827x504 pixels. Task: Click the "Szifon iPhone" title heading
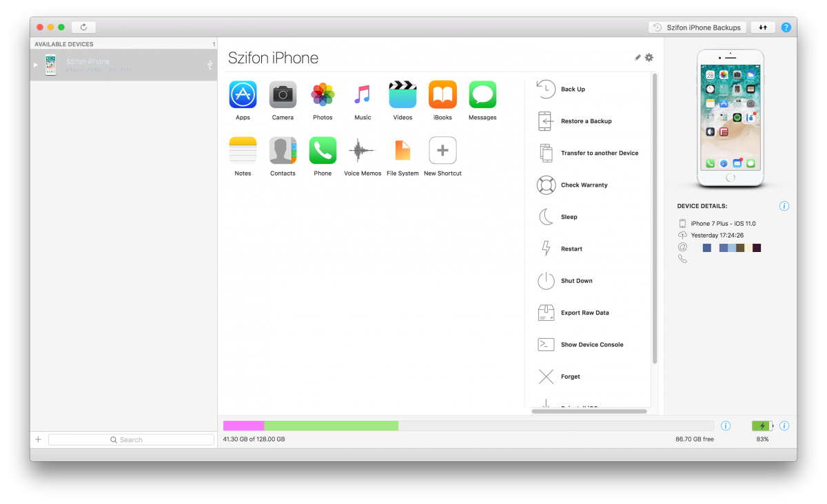click(273, 59)
